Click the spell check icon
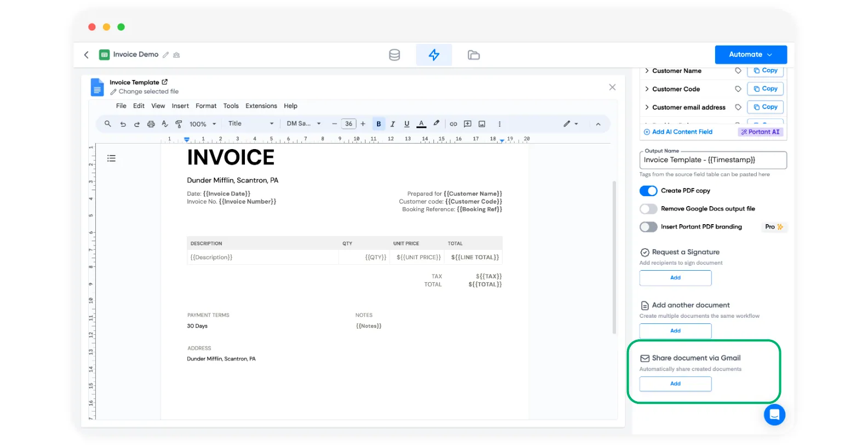This screenshot has height=445, width=868. (x=165, y=124)
